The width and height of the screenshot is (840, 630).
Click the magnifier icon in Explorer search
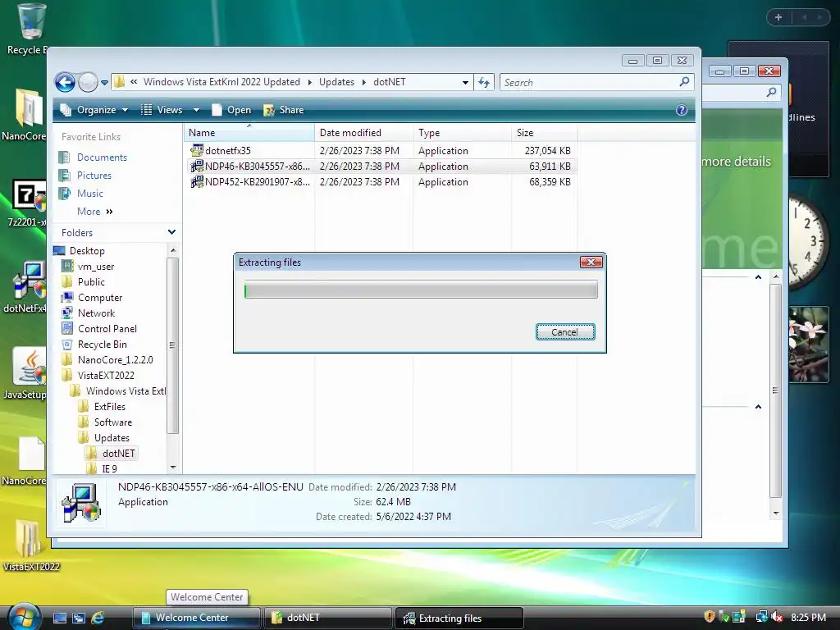point(684,82)
